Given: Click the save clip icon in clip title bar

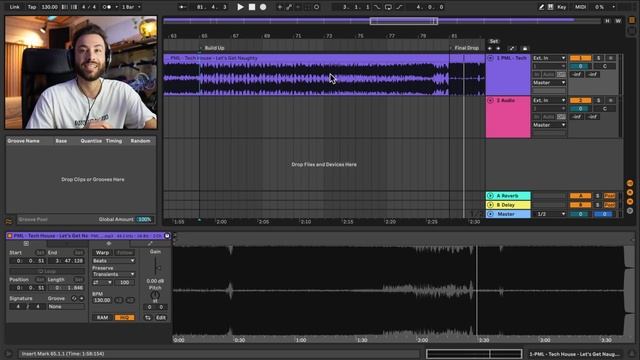Looking at the screenshot, I should click(167, 236).
